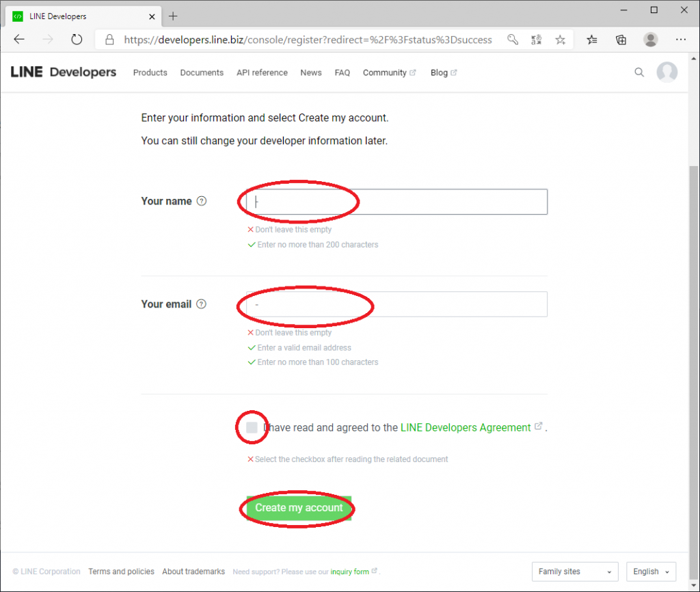
Task: Open the browser collections icon
Action: pyautogui.click(x=621, y=40)
